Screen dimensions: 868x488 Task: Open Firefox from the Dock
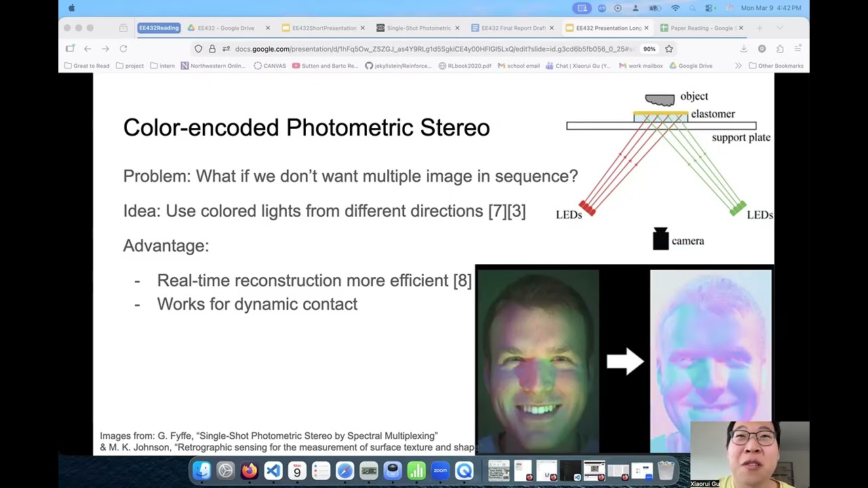[x=250, y=470]
